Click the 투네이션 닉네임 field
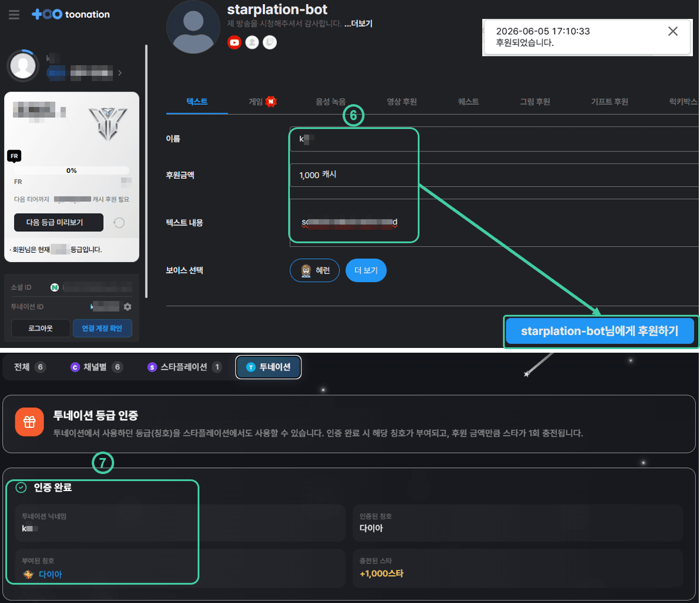Viewport: 700px width, 603px height. point(180,523)
